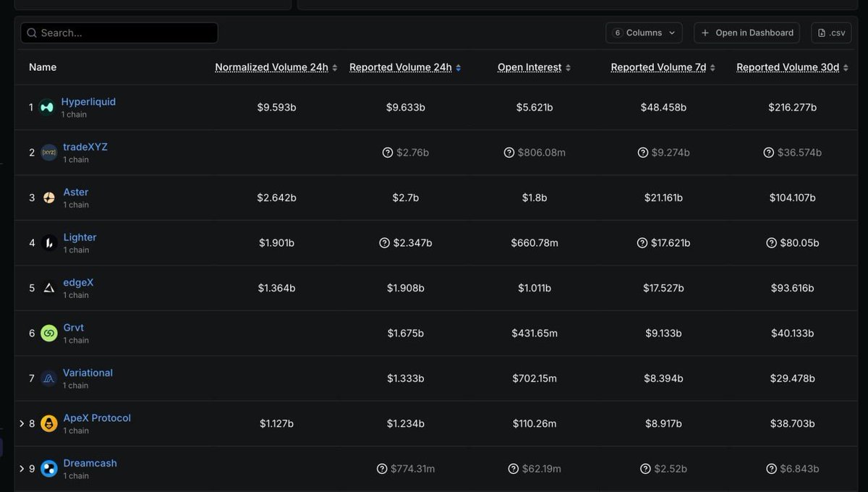This screenshot has height=492, width=868.
Task: Click the Lighter protocol logo
Action: (x=48, y=243)
